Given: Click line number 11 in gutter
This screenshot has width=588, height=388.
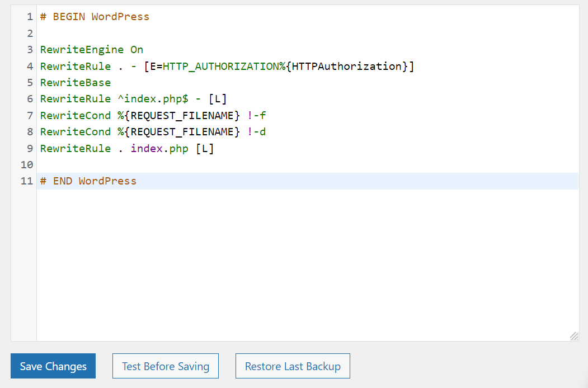Looking at the screenshot, I should point(27,181).
